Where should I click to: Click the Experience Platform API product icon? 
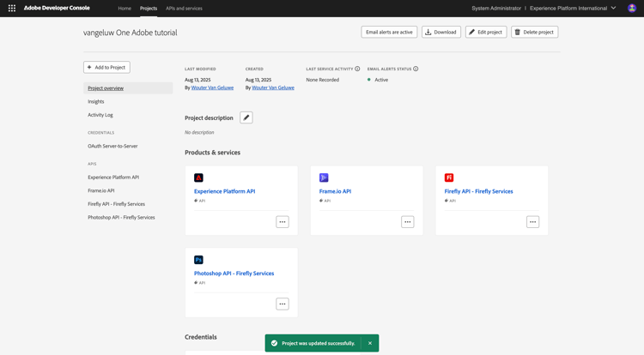point(198,177)
